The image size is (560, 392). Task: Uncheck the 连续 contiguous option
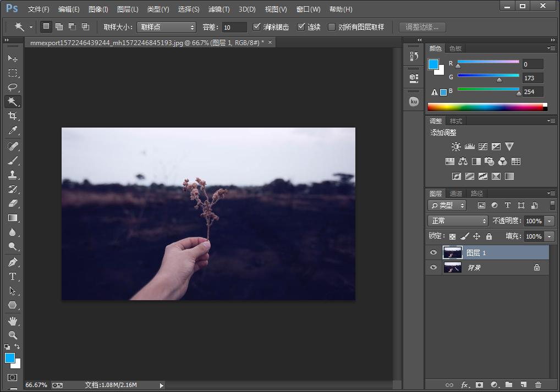(301, 27)
